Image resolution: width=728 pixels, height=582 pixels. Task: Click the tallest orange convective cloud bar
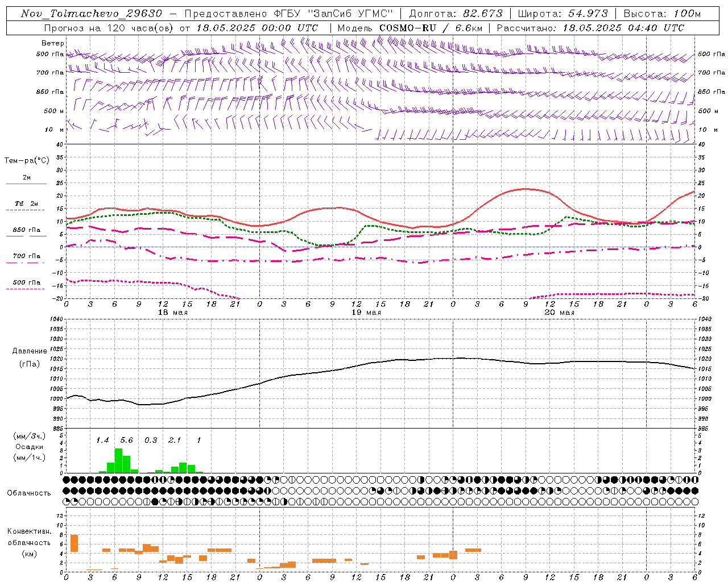click(x=74, y=543)
